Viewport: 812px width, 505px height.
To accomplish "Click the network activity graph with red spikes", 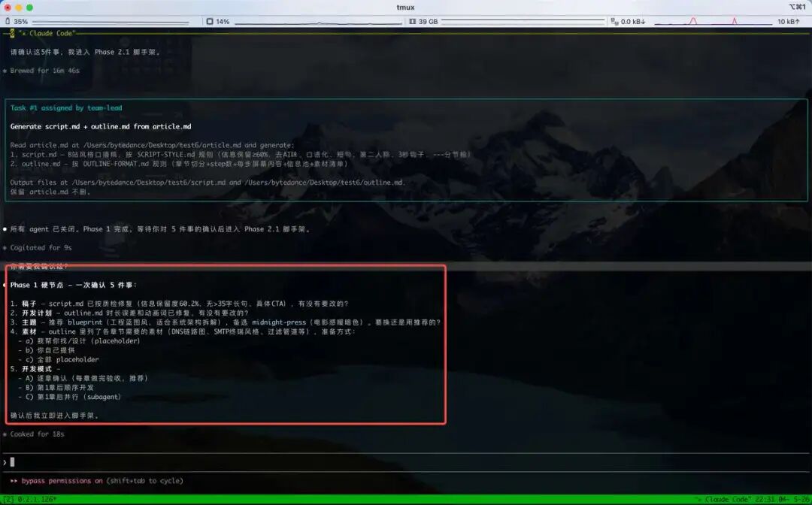I will [x=713, y=22].
